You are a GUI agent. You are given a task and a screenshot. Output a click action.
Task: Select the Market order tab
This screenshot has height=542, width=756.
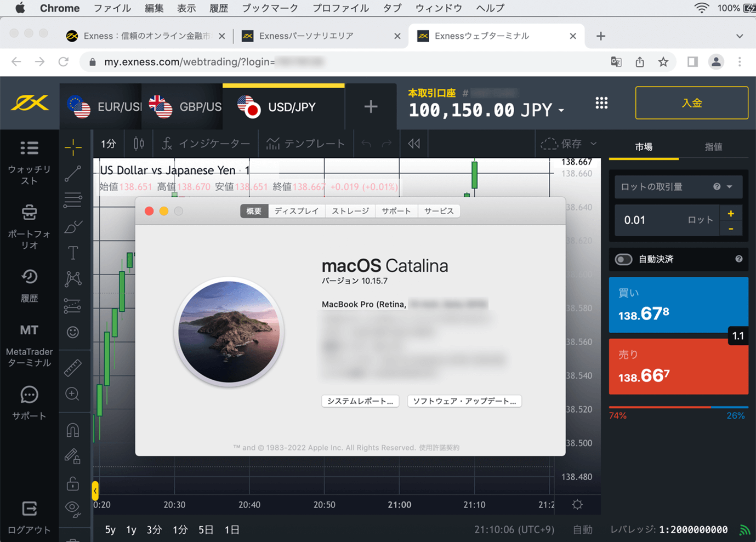[x=644, y=147]
